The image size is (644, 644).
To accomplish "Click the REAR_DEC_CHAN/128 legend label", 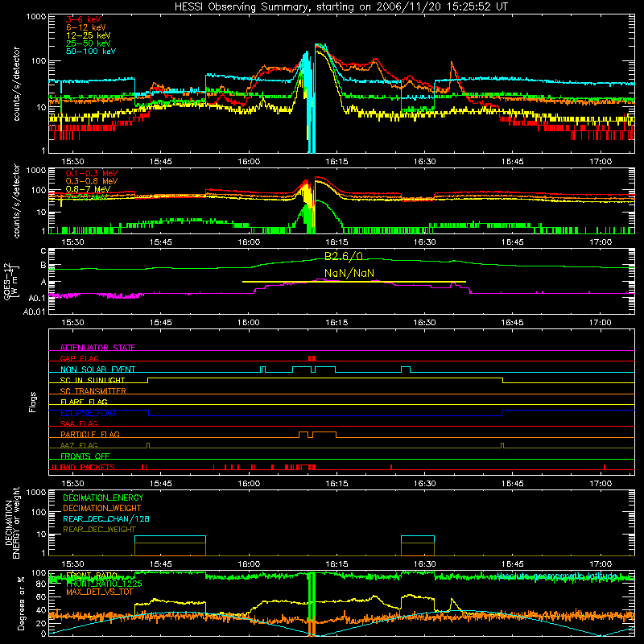I will point(106,518).
